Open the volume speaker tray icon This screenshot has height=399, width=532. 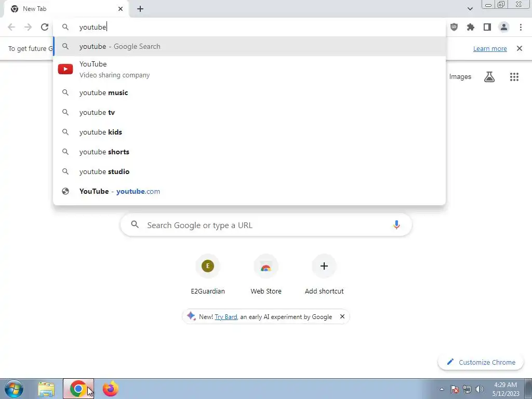(x=480, y=389)
